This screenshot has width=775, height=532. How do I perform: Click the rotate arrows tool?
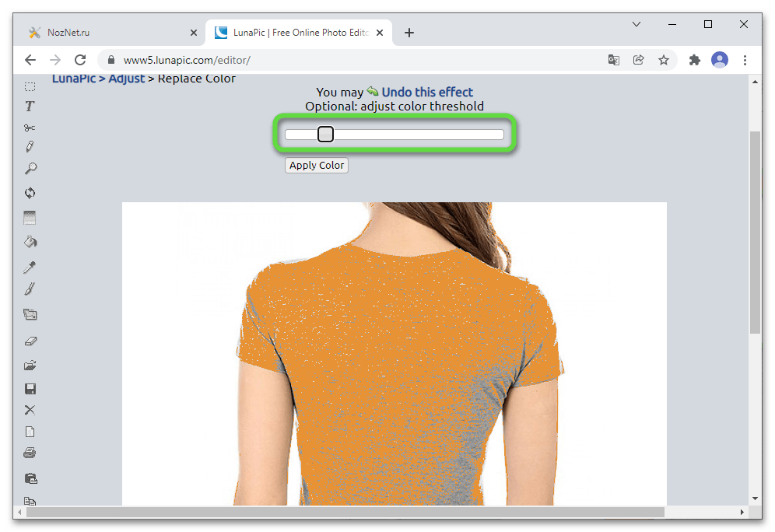coord(30,193)
